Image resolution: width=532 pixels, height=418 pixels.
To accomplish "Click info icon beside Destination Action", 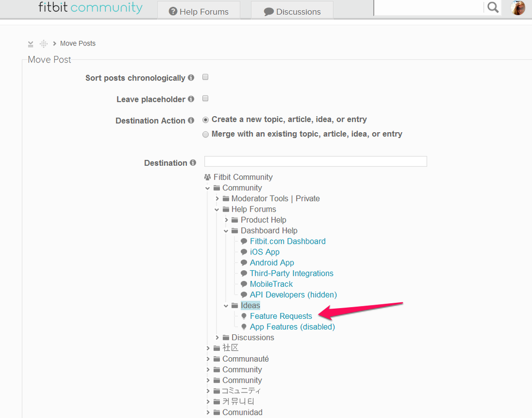I will click(191, 120).
